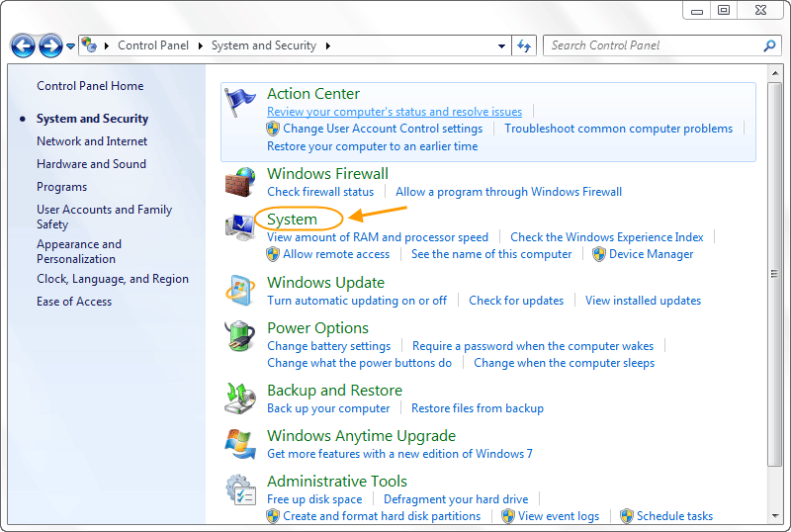Click the search magnifier icon
Viewport: 791px width, 532px height.
[769, 45]
